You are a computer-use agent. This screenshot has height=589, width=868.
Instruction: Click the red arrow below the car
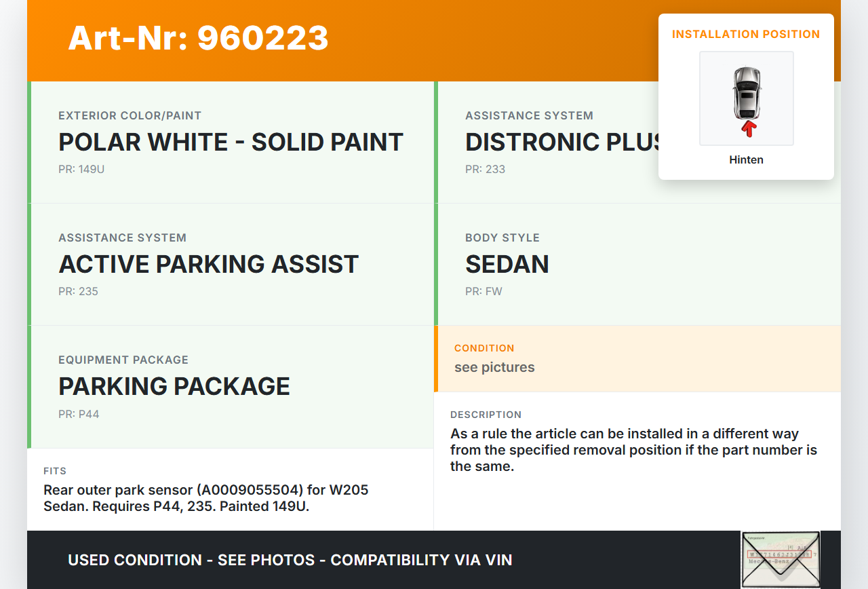[x=748, y=129]
